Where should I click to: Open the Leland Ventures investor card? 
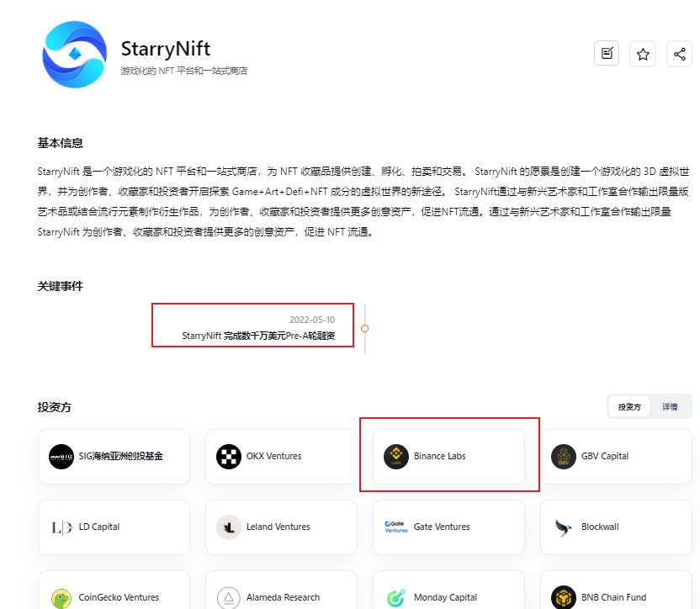(x=281, y=527)
